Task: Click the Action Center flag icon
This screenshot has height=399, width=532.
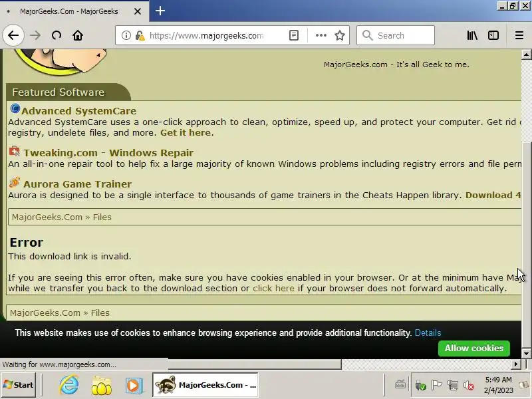Action: click(436, 385)
